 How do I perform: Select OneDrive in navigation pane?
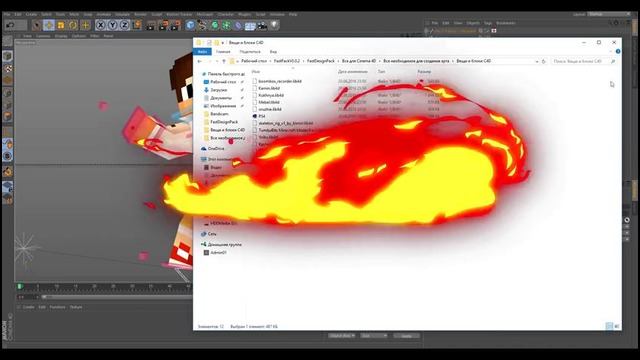pos(216,149)
